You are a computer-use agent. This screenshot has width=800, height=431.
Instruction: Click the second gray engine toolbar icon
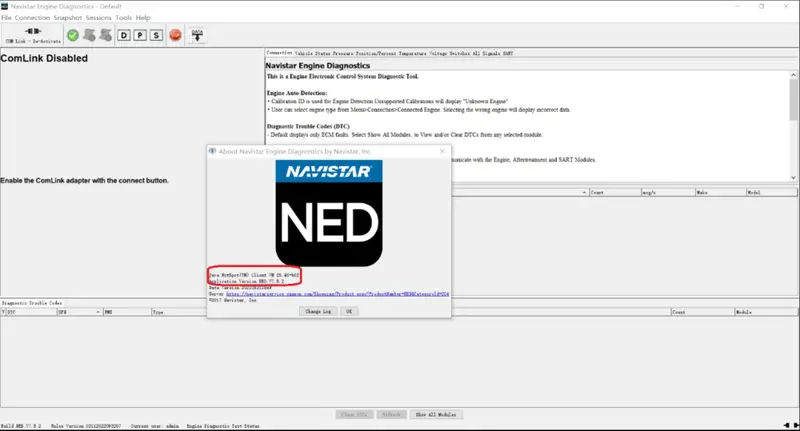[106, 35]
